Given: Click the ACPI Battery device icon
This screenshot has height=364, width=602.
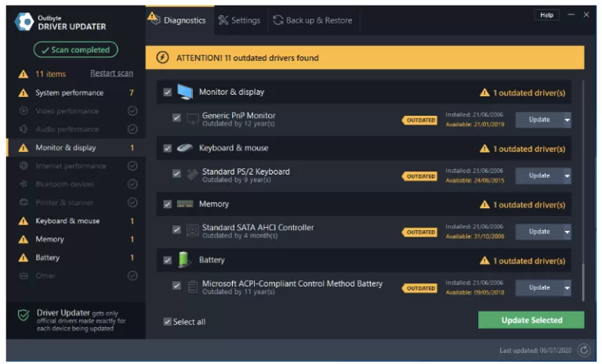Looking at the screenshot, I should click(x=193, y=287).
